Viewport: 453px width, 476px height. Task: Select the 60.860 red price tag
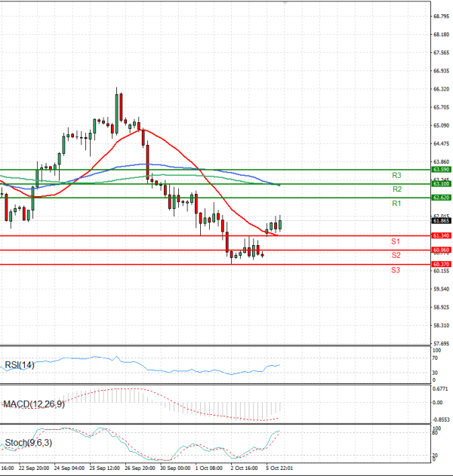(441, 250)
